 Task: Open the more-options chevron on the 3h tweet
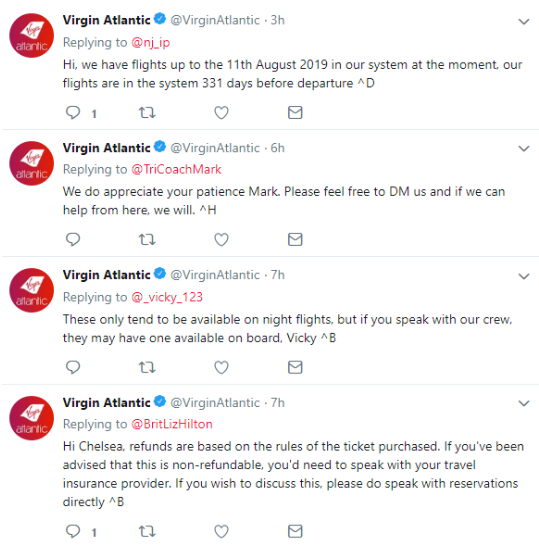point(524,22)
